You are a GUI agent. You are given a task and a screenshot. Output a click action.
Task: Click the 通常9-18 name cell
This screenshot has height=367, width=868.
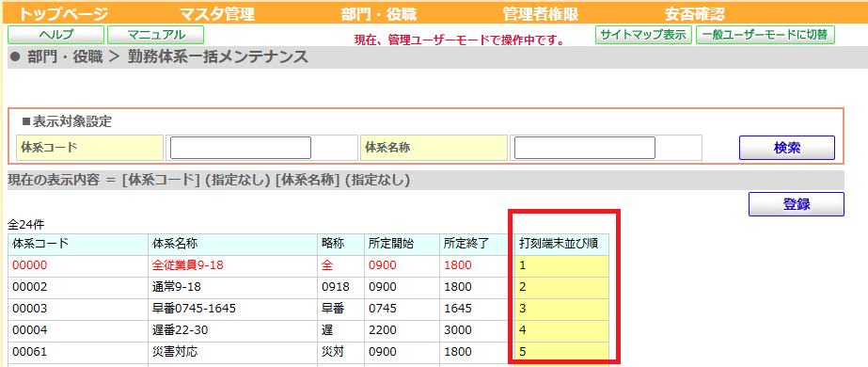click(x=232, y=287)
